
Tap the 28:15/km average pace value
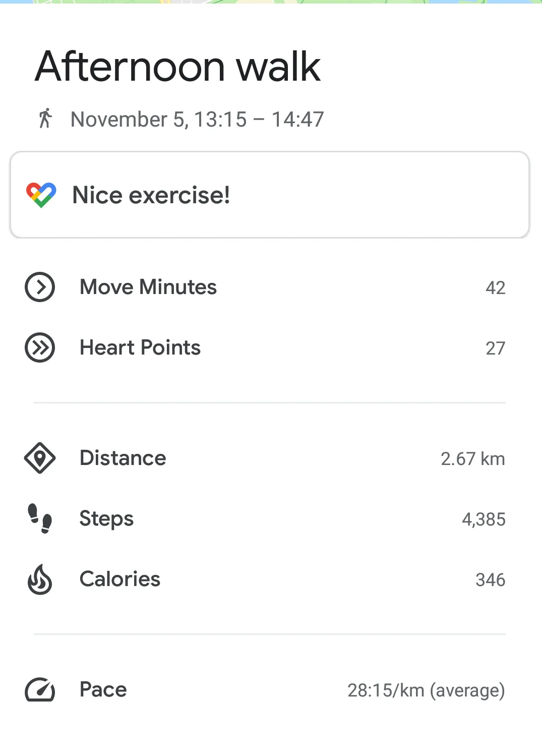point(426,690)
